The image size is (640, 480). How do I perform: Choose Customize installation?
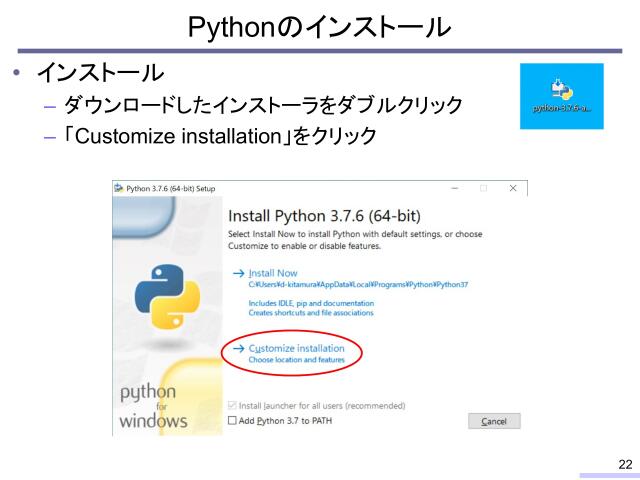[296, 347]
